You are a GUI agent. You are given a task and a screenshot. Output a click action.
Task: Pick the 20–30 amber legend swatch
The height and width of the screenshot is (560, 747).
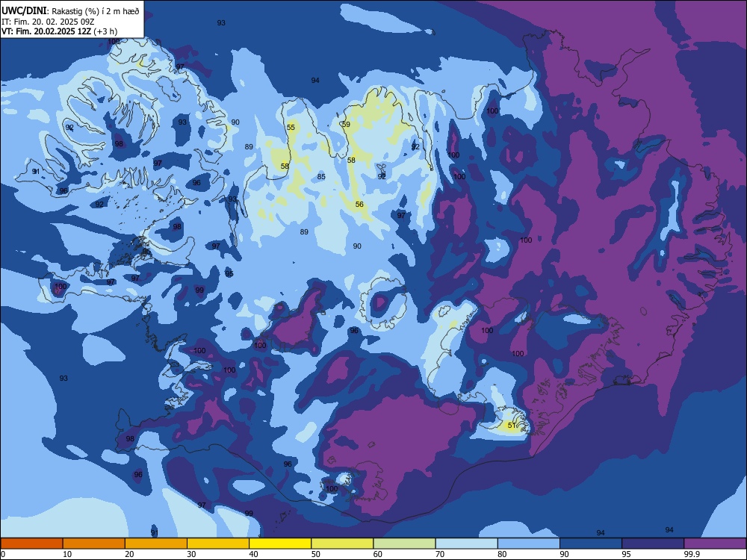[x=156, y=544]
